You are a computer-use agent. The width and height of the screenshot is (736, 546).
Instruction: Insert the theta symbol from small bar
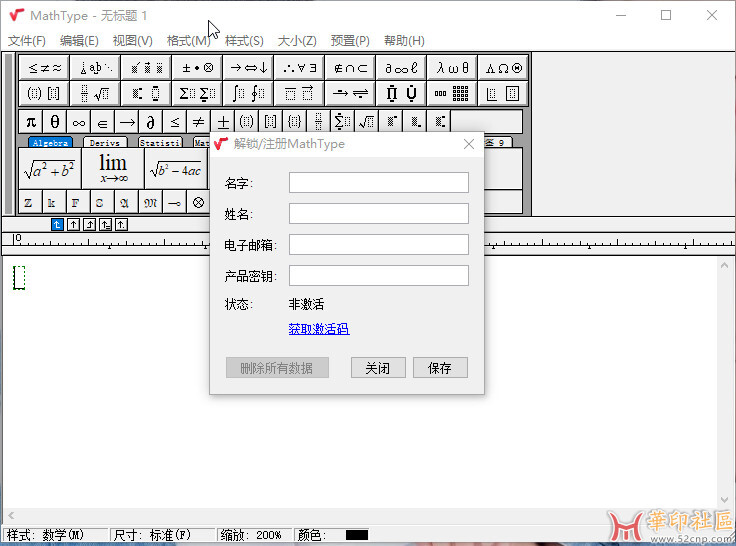tap(55, 122)
